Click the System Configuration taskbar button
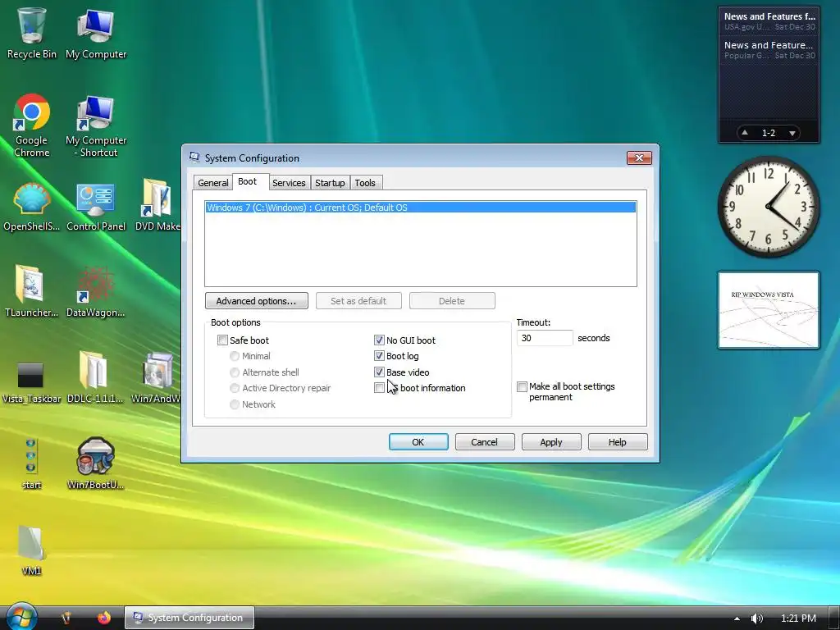 click(x=189, y=618)
